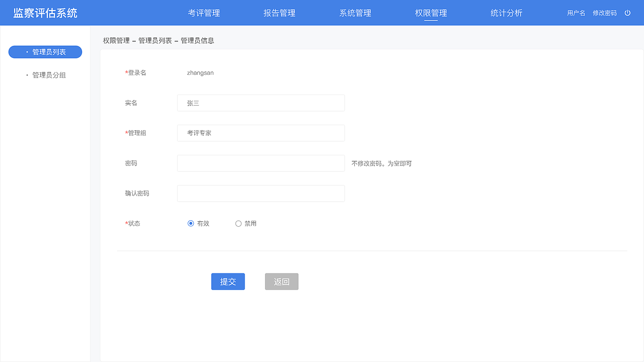Click the empty 密码 password field

[x=261, y=163]
